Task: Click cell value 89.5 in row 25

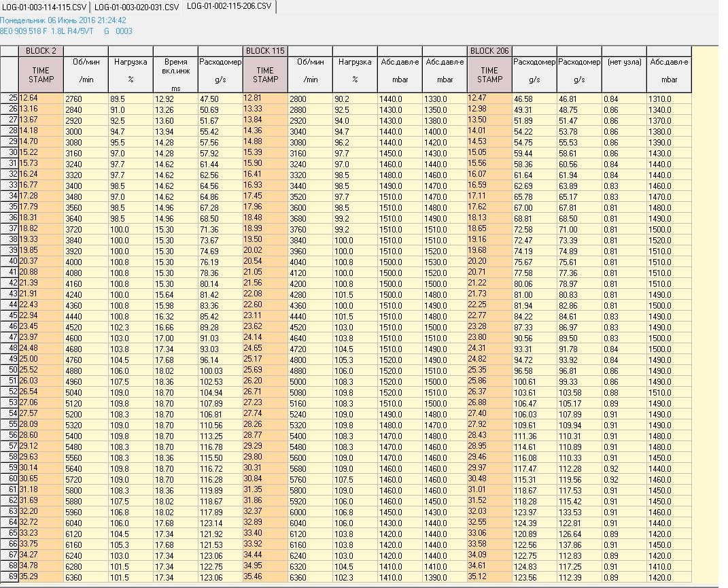Action: [x=131, y=99]
